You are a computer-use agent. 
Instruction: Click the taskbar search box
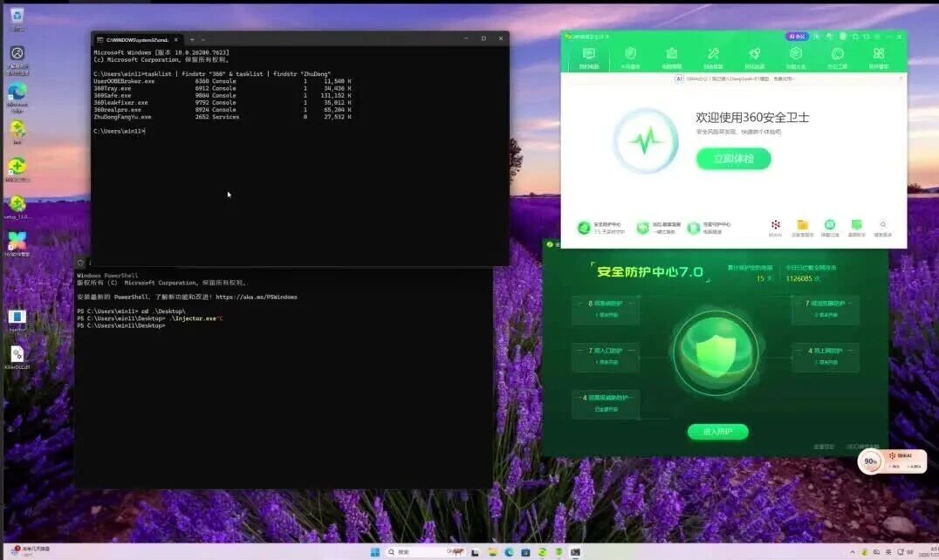tap(424, 552)
